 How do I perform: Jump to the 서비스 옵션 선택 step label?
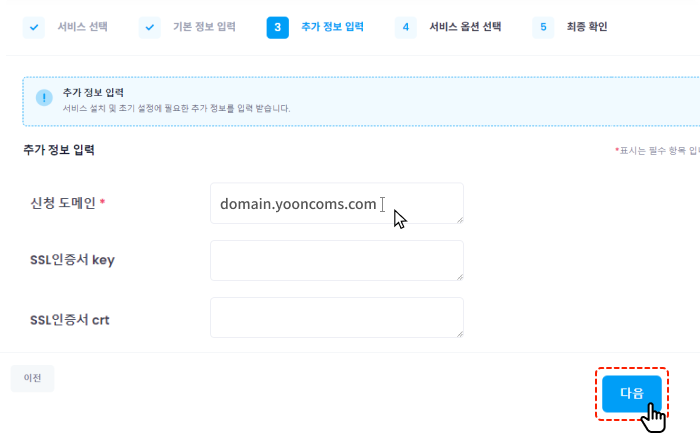point(465,27)
